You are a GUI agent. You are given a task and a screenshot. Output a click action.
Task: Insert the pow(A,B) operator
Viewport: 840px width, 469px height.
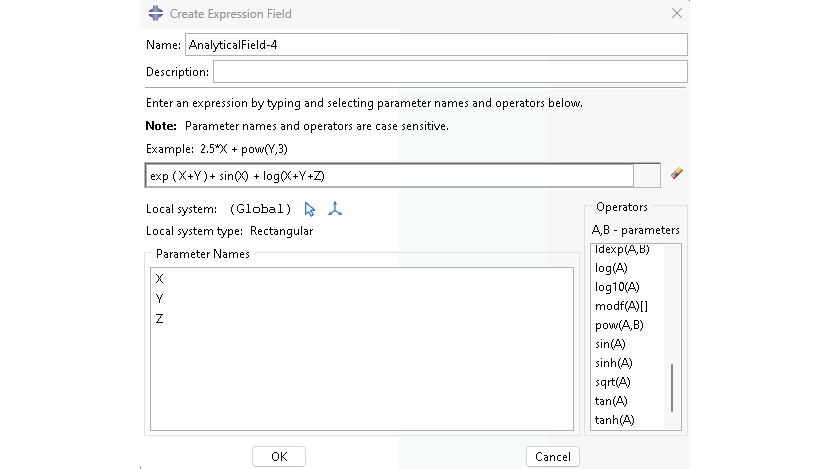(x=619, y=325)
